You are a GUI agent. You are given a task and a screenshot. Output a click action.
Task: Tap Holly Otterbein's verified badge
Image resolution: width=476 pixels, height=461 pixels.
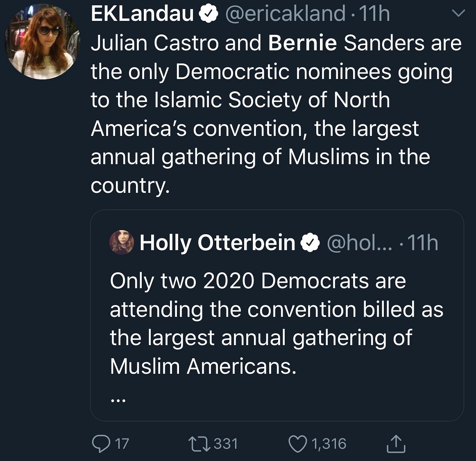click(310, 243)
